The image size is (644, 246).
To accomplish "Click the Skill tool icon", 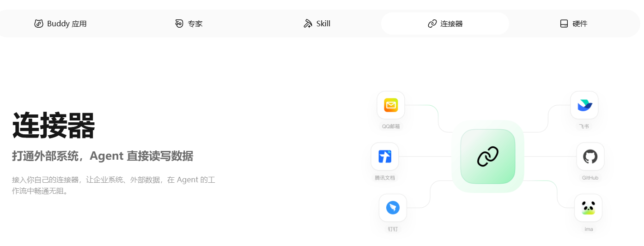I will [x=308, y=24].
